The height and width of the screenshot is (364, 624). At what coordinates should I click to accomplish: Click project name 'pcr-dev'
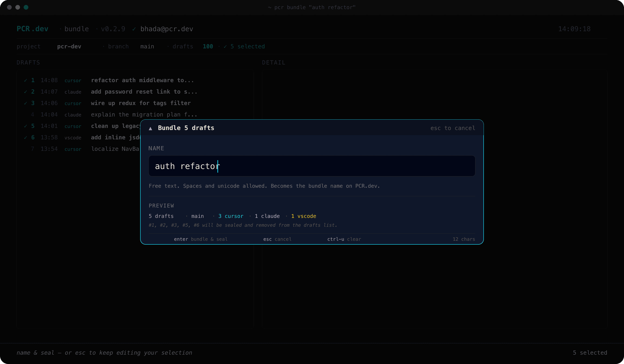[x=69, y=47]
